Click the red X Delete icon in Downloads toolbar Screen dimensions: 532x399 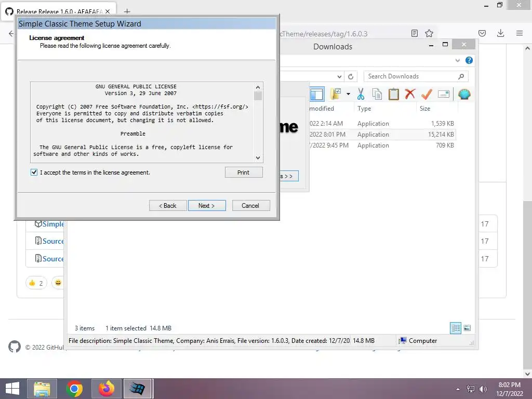[x=410, y=94]
